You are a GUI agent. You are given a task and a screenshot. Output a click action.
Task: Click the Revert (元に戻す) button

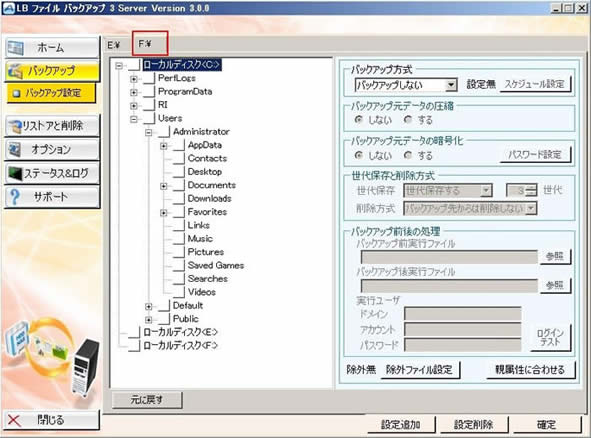point(147,400)
